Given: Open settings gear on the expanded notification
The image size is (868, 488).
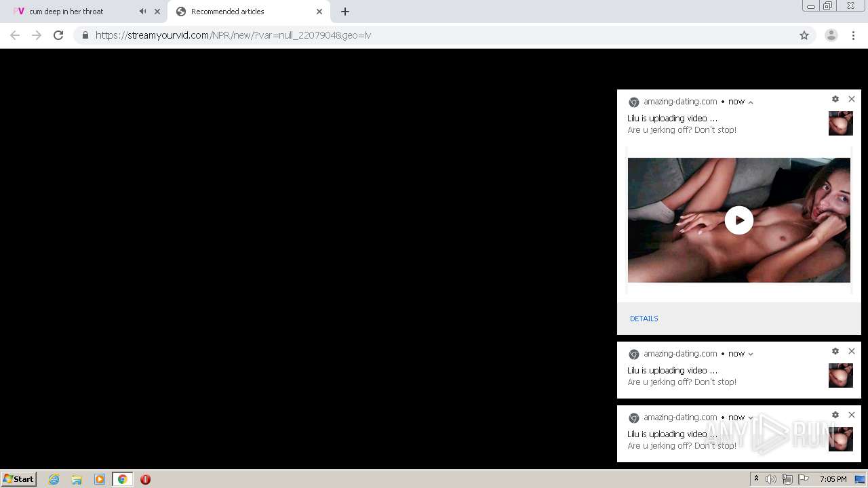Looking at the screenshot, I should [x=835, y=99].
